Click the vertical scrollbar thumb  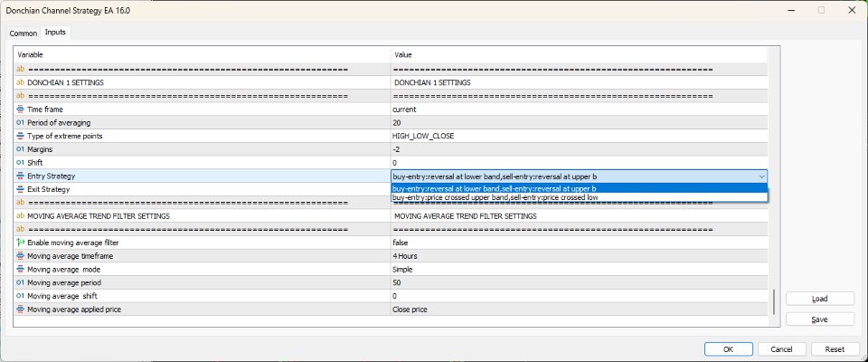(x=774, y=301)
